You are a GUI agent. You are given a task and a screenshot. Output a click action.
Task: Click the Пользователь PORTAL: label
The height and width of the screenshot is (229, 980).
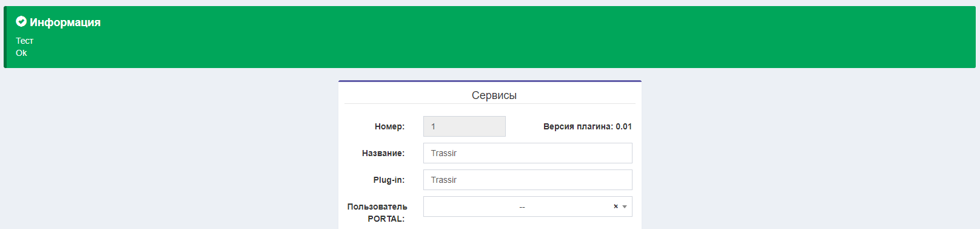[x=377, y=213]
